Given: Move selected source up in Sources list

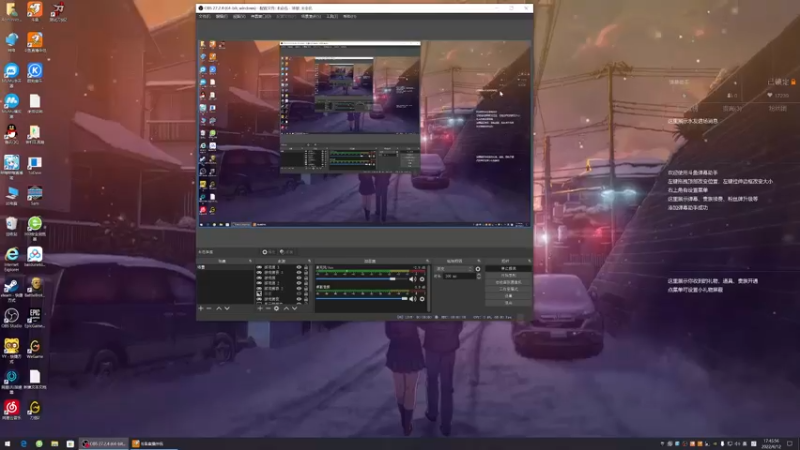Looking at the screenshot, I should click(x=286, y=308).
